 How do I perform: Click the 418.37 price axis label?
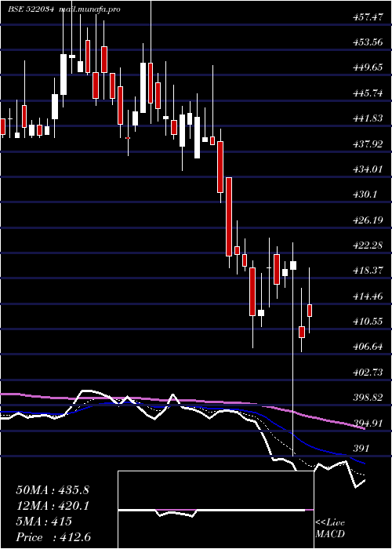[368, 271]
